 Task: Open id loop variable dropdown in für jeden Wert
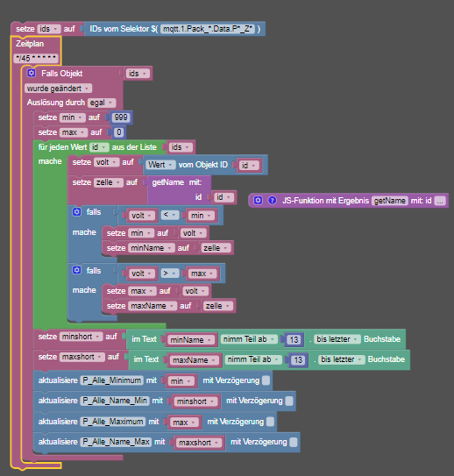(99, 147)
